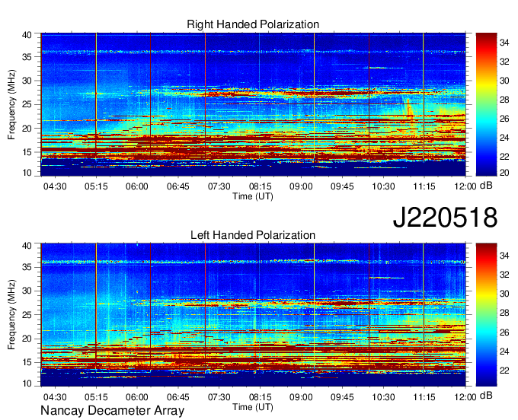Click 34 value on left-handed color scale

(x=504, y=256)
